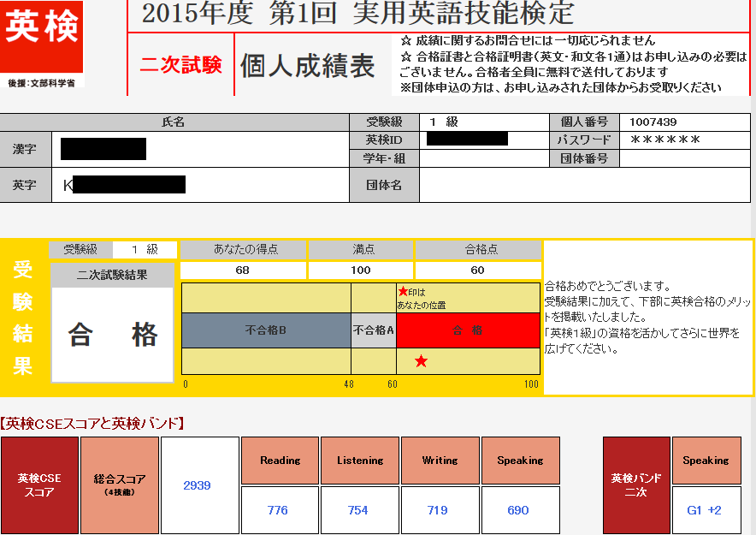Screen dimensions: 756x535
Task: Click the grey-blue 不合格B bar segment
Action: [266, 330]
